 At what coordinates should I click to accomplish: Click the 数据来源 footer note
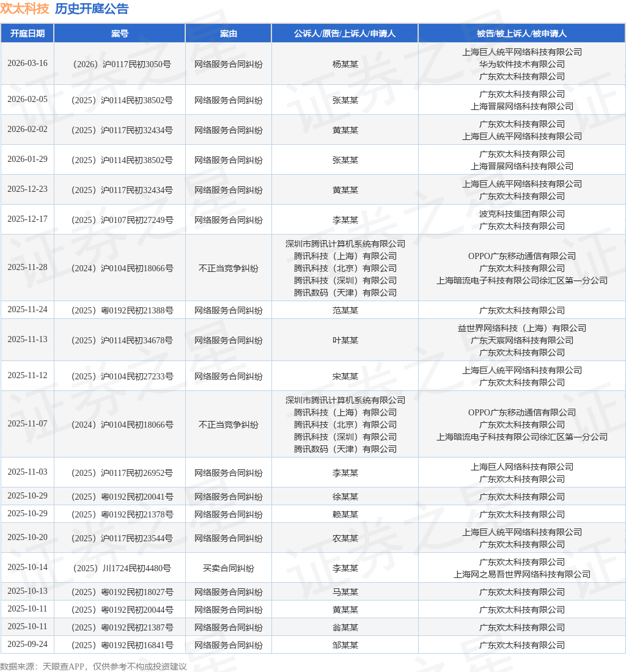click(94, 667)
